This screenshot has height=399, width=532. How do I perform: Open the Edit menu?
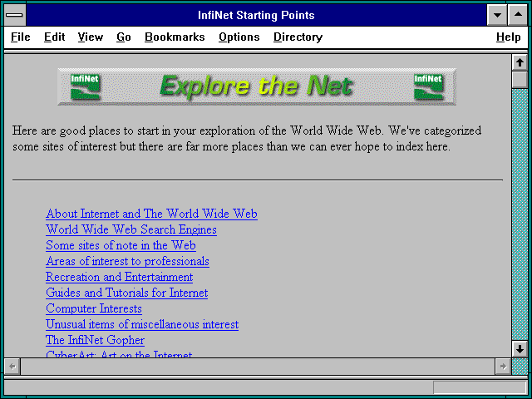54,37
